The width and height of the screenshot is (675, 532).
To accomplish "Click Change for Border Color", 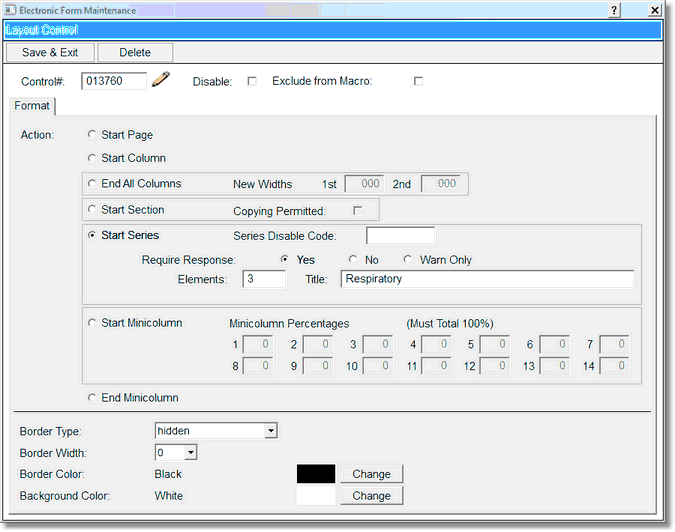I will pos(372,474).
